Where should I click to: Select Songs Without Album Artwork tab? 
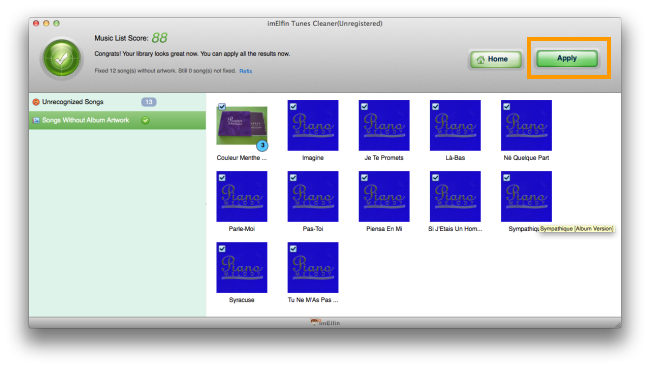(x=117, y=120)
